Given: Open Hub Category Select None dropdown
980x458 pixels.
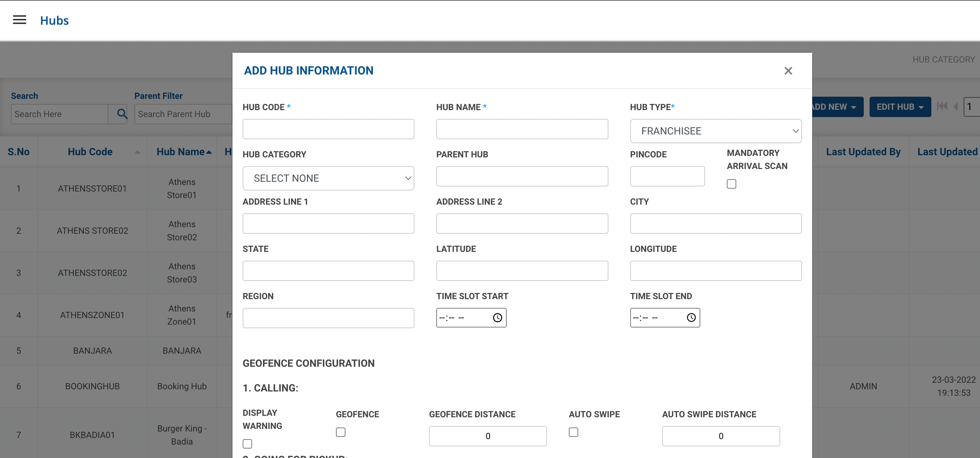Looking at the screenshot, I should 328,178.
